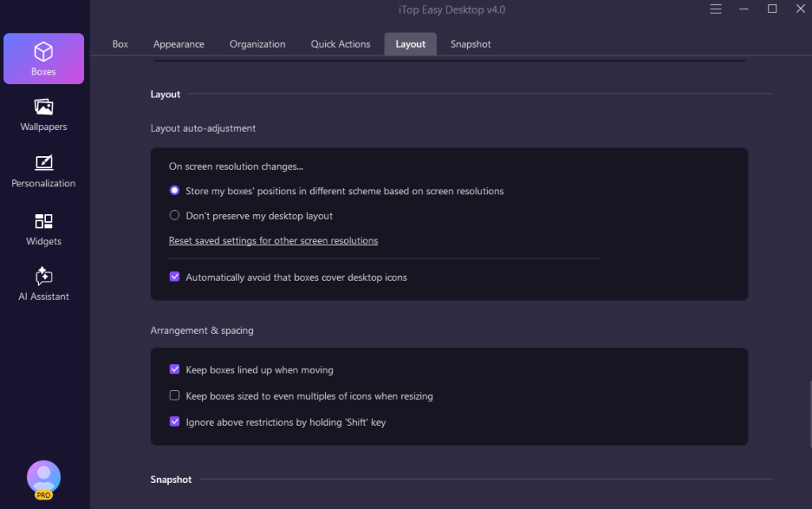812x509 pixels.
Task: Toggle automatically avoid covering desktop icons
Action: pos(174,277)
